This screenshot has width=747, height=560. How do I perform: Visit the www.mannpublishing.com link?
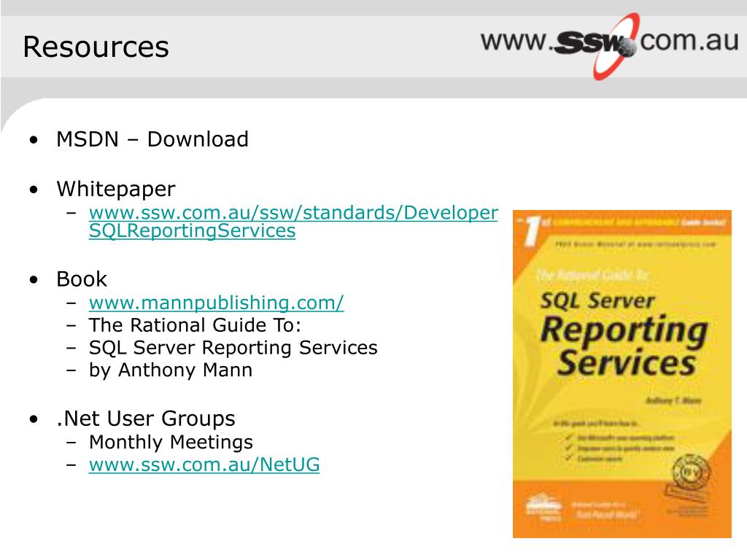point(216,303)
